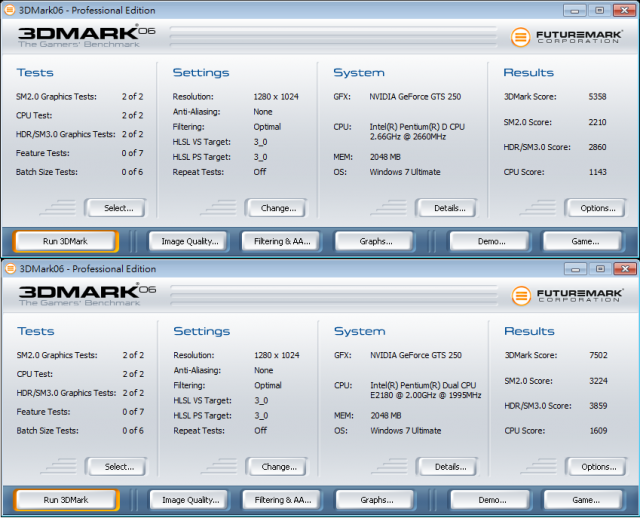Click the Pentium(R) D CPU text in top window
Screen dimensions: 640x518
pos(417,131)
